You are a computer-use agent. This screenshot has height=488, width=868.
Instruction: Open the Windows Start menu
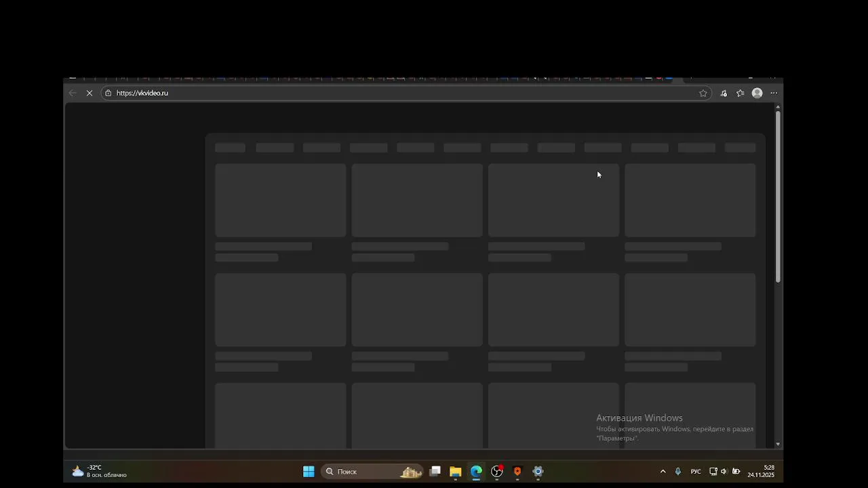(309, 472)
